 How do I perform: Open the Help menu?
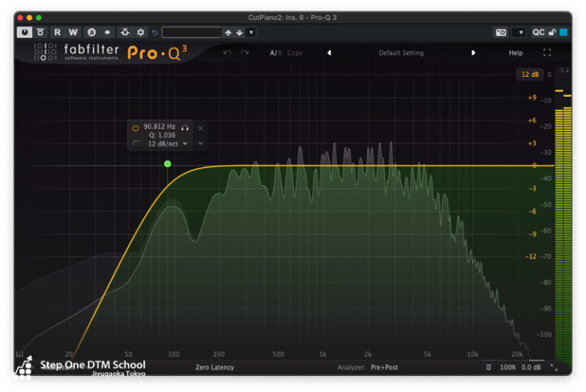tap(516, 53)
